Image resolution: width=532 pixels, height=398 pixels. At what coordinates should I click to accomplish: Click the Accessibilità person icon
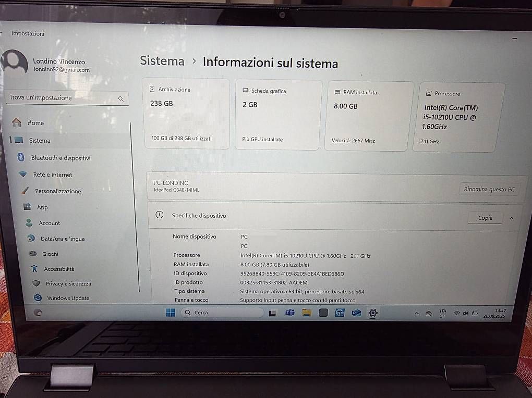point(34,268)
